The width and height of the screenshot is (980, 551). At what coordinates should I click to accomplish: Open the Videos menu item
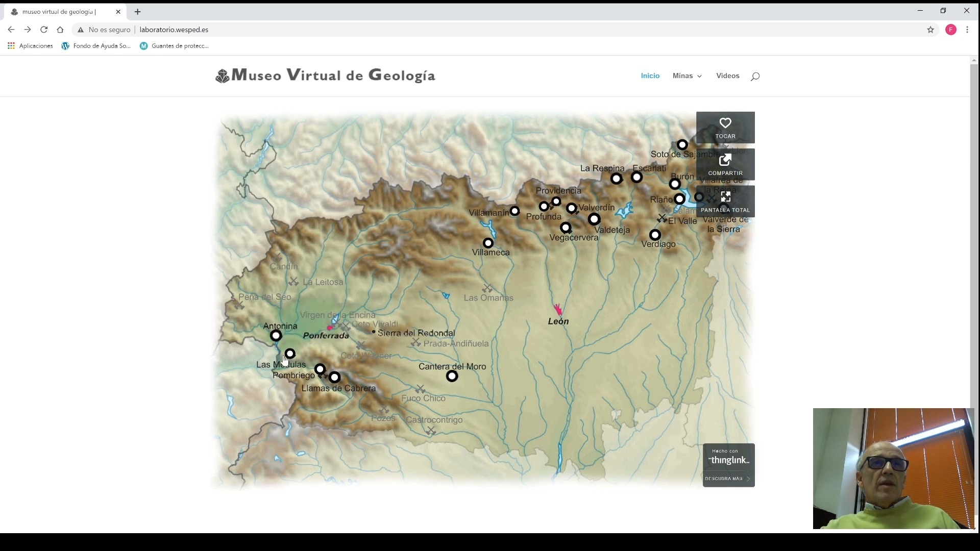[x=727, y=76]
